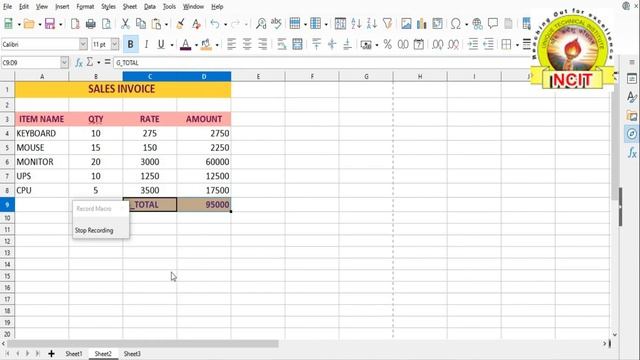Click the Function Wizard icon
640x360 pixels.
point(79,62)
